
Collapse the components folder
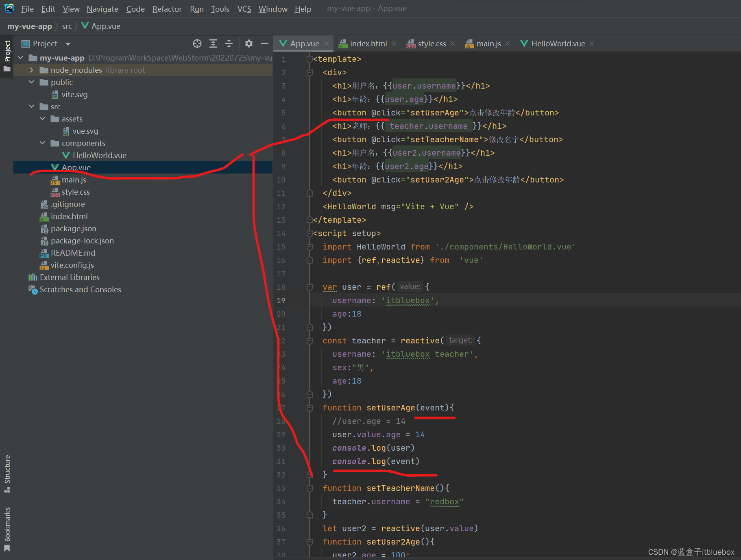pyautogui.click(x=42, y=143)
